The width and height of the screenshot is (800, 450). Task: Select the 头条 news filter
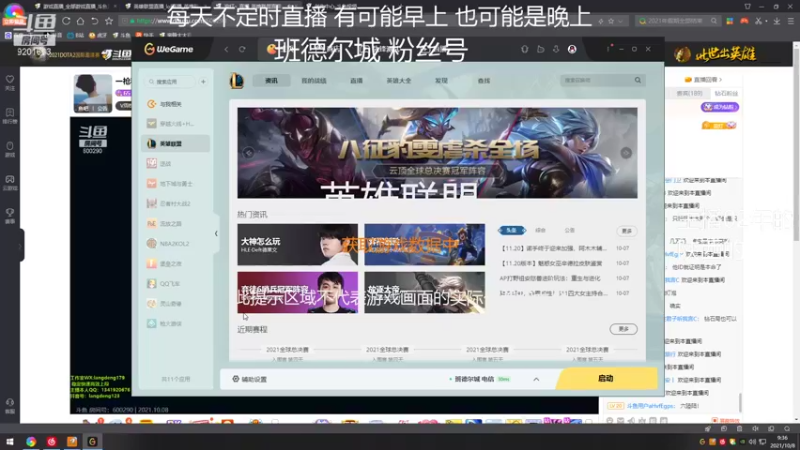[x=511, y=231]
